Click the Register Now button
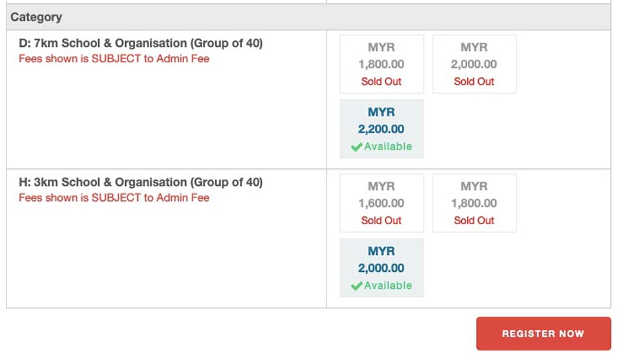This screenshot has height=364, width=618. [543, 333]
